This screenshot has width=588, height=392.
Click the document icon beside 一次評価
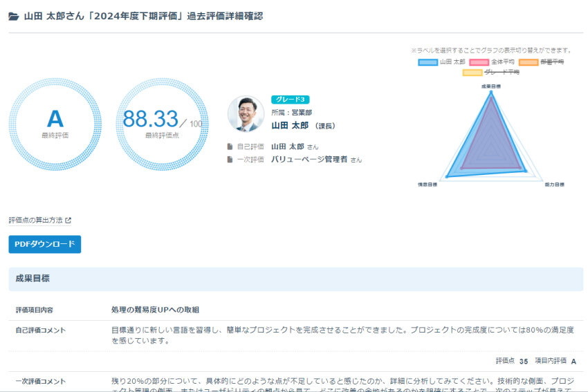(230, 160)
